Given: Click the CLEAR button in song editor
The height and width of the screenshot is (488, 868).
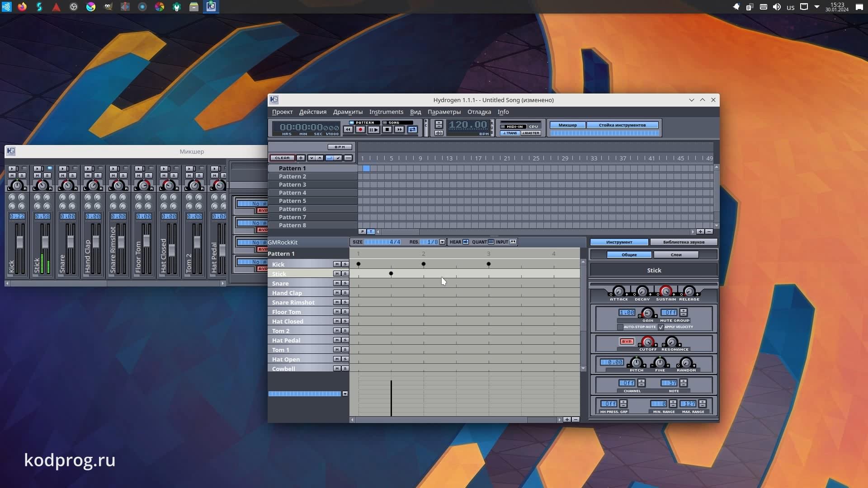Looking at the screenshot, I should (x=282, y=158).
